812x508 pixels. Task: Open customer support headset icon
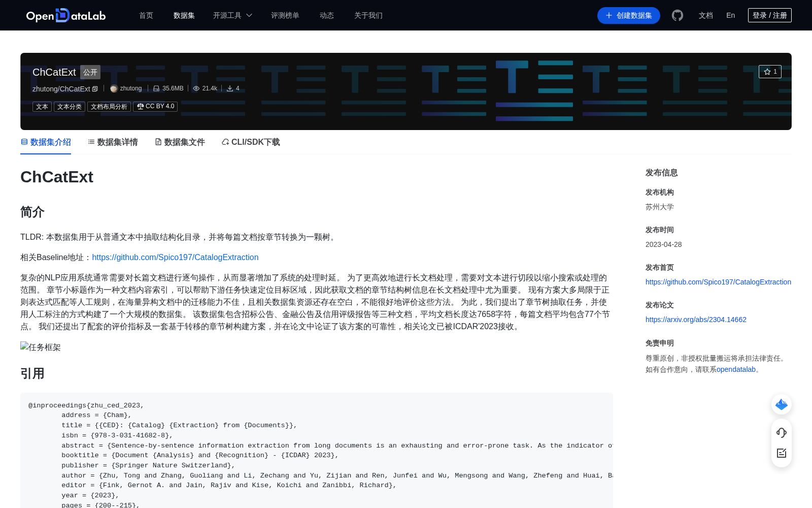coord(782,432)
